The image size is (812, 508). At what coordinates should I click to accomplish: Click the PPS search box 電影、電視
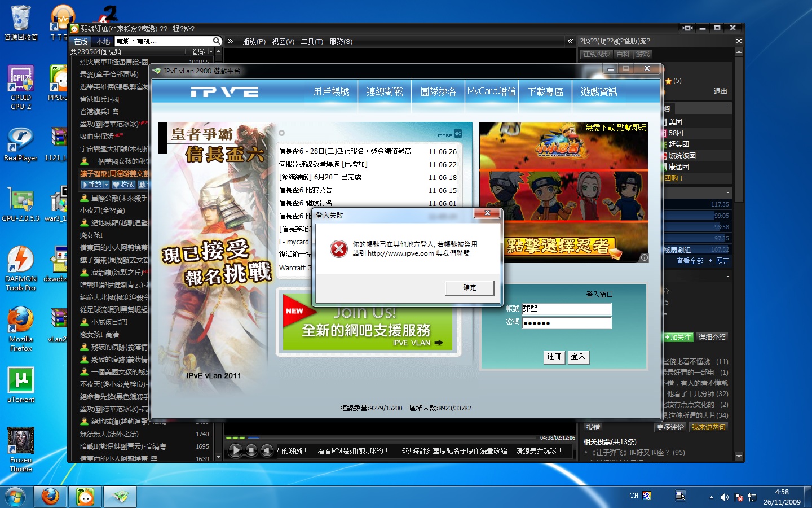click(x=164, y=41)
